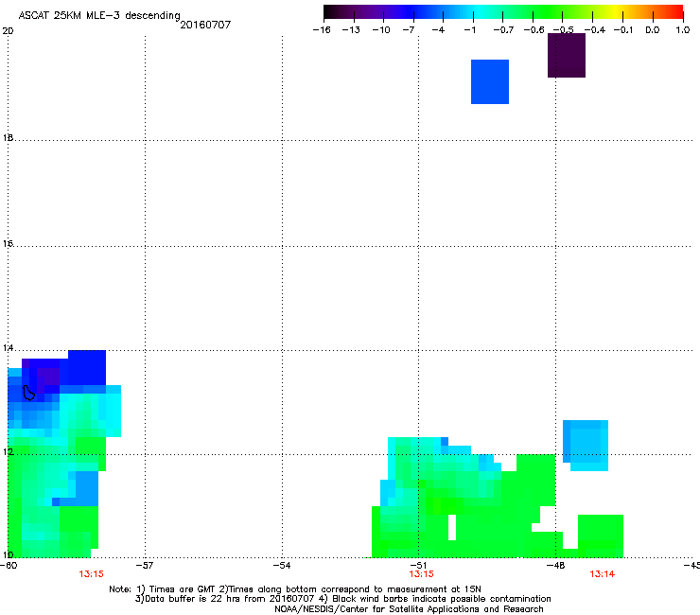The height and width of the screenshot is (615, 700).
Task: Click the 1.0 colorbar label
Action: click(683, 30)
